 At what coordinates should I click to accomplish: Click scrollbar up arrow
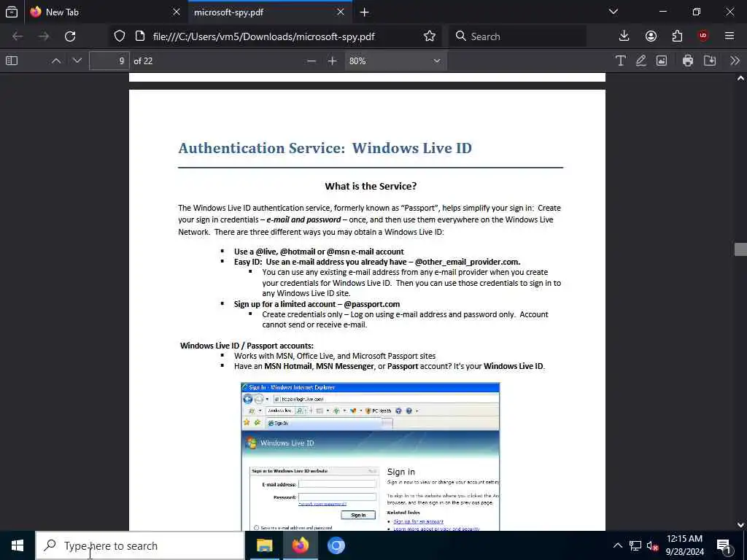740,78
